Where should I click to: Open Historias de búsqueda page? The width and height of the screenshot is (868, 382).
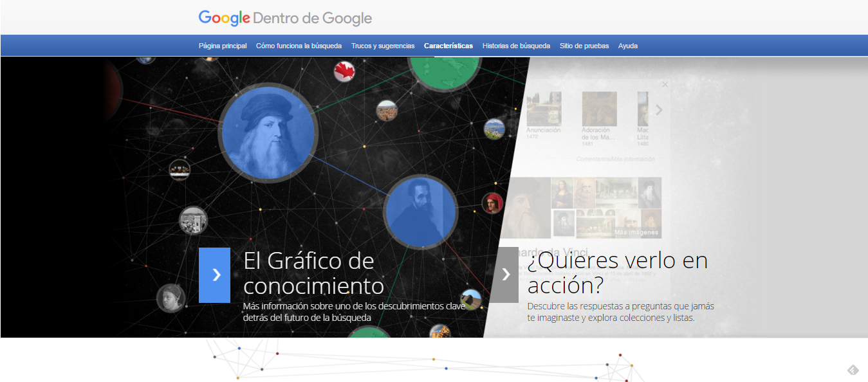pos(516,46)
